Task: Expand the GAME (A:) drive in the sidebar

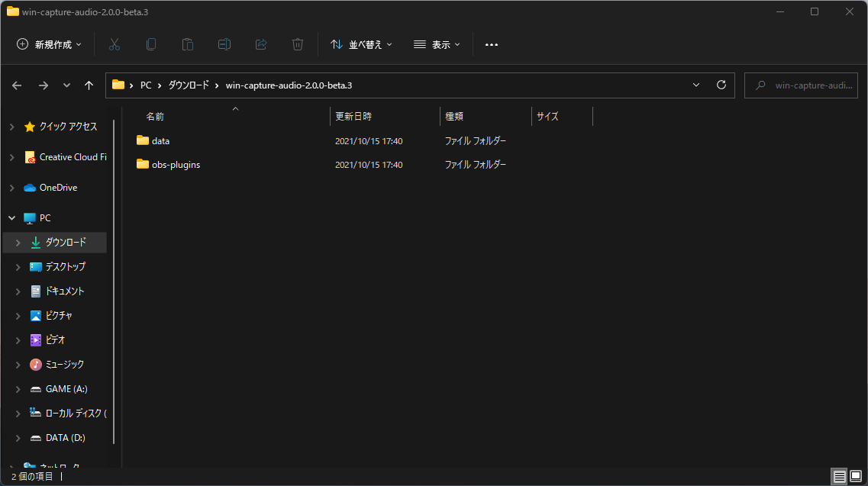Action: point(17,388)
